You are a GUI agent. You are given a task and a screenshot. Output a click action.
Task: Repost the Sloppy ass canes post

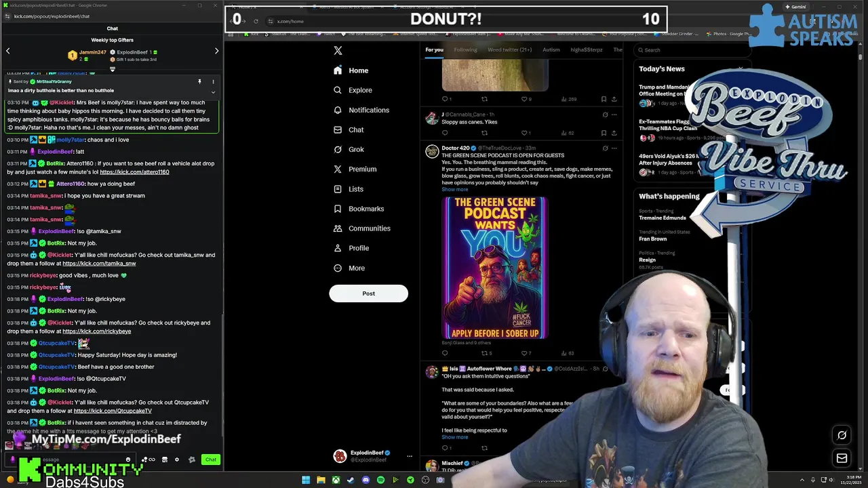[484, 133]
